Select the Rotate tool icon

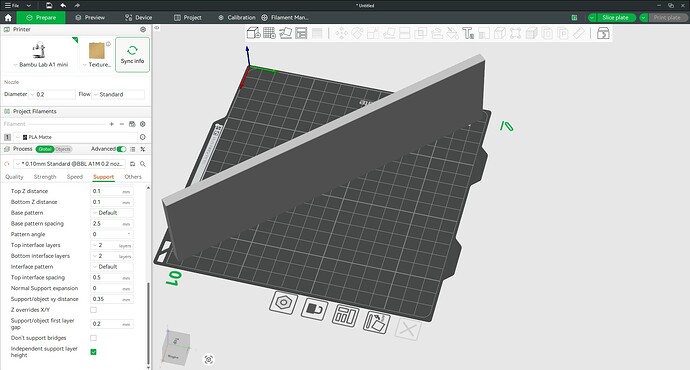(357, 33)
